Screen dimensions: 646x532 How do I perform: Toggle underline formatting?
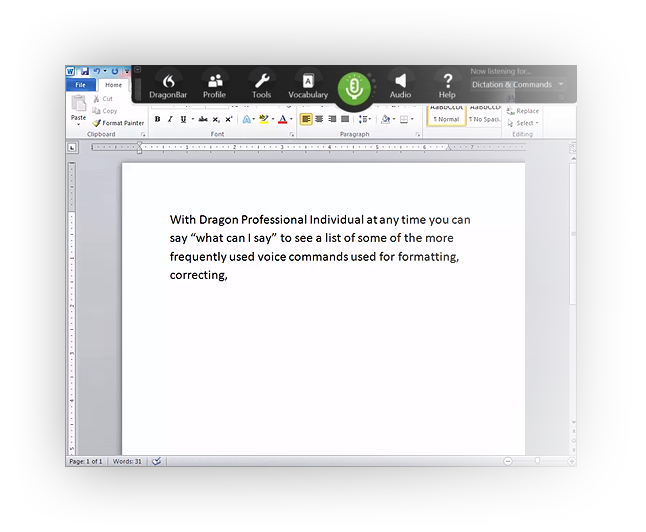183,119
